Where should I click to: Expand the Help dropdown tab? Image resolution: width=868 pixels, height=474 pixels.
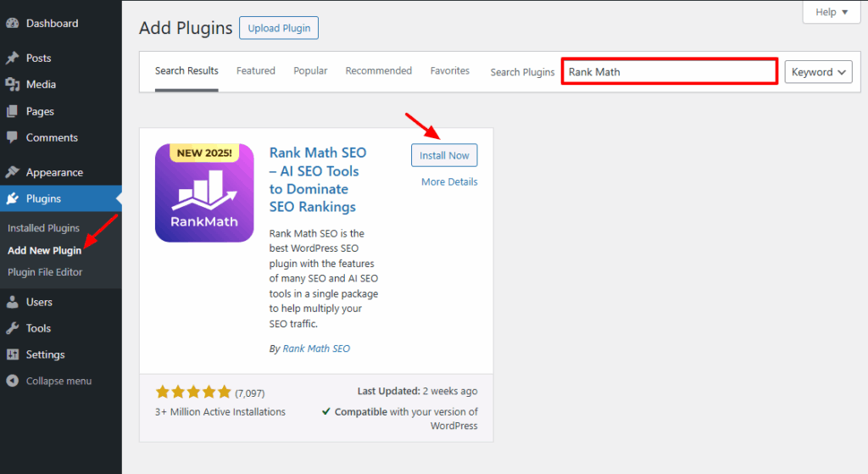coord(832,12)
